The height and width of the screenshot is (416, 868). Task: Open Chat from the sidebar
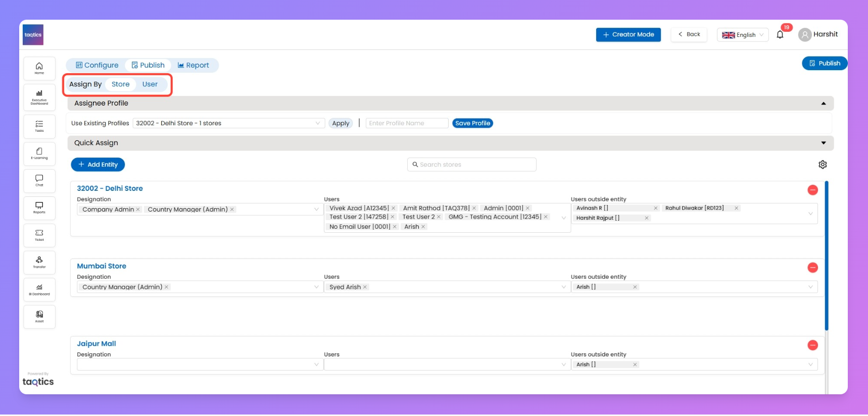[x=39, y=180]
